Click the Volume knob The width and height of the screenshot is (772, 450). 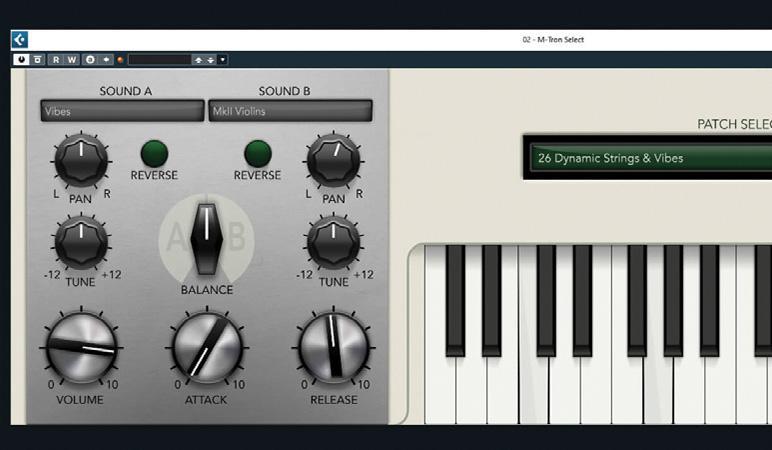[x=81, y=347]
